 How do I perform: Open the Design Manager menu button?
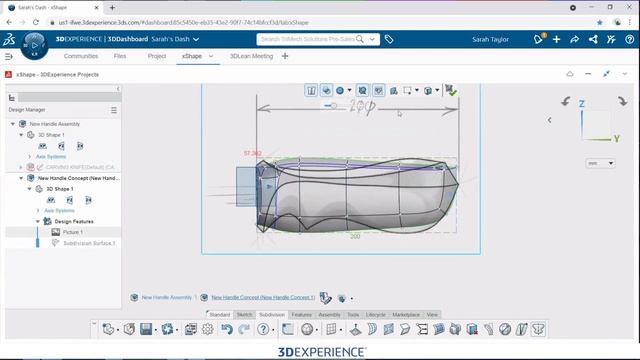pyautogui.click(x=114, y=110)
